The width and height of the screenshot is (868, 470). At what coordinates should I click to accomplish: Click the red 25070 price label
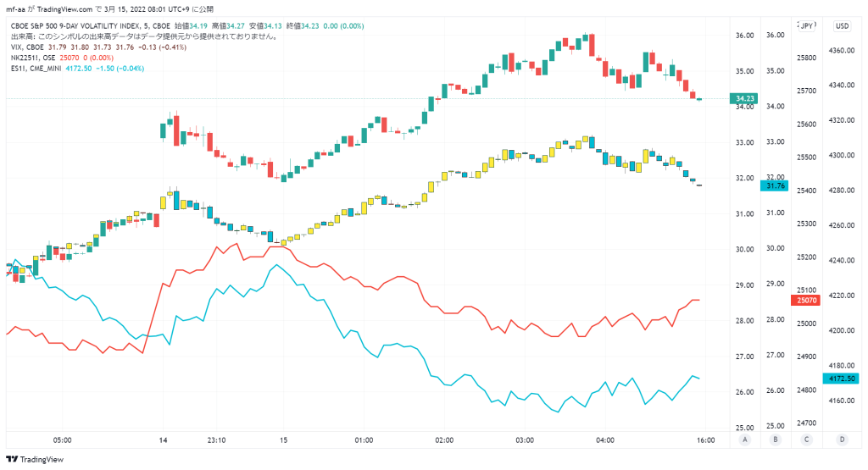(x=806, y=301)
